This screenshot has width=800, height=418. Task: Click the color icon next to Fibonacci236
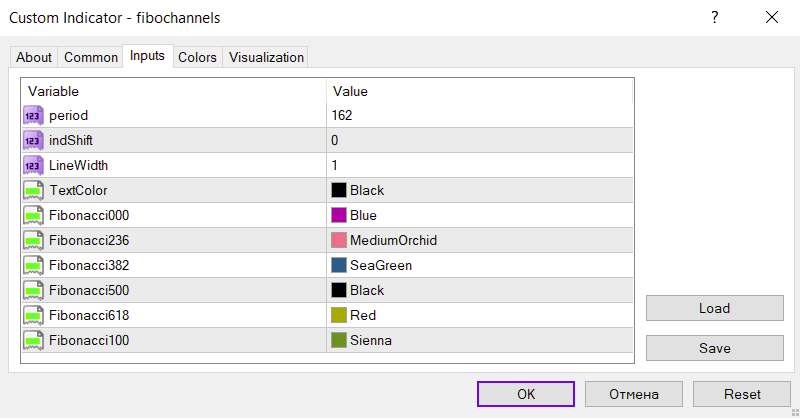click(x=32, y=240)
